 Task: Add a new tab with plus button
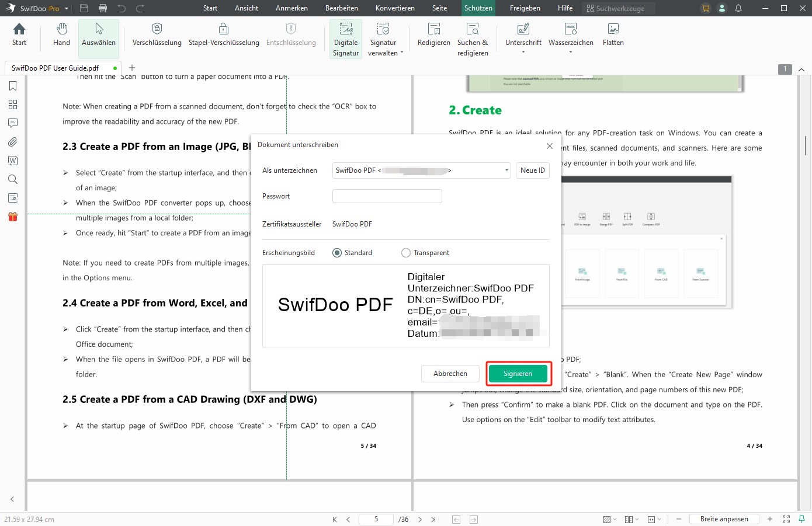point(132,68)
